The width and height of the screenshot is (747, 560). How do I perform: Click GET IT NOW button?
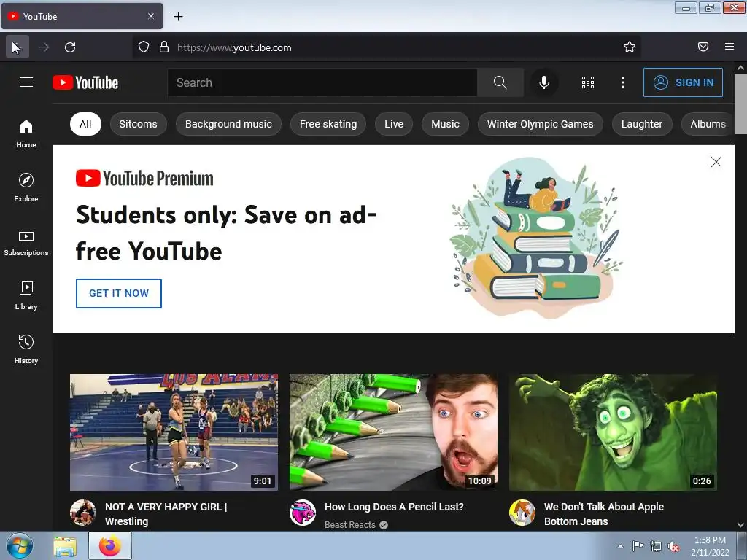click(x=119, y=293)
